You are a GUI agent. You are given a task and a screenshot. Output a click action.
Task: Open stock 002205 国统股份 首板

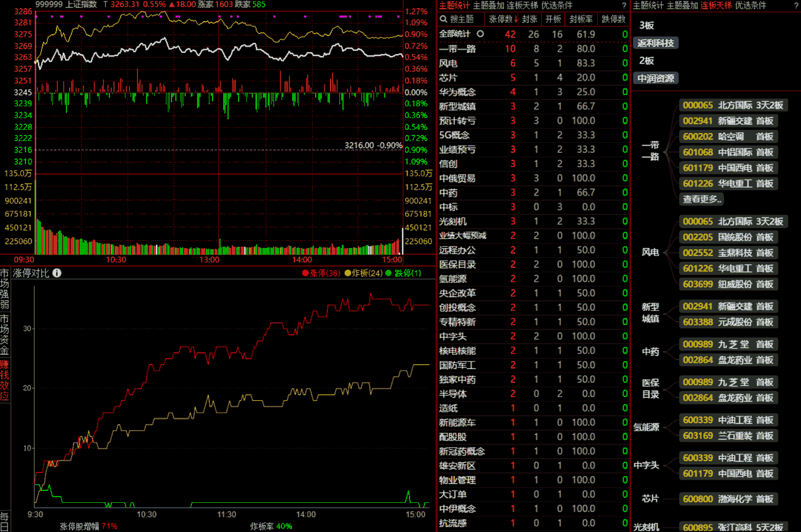click(x=728, y=237)
